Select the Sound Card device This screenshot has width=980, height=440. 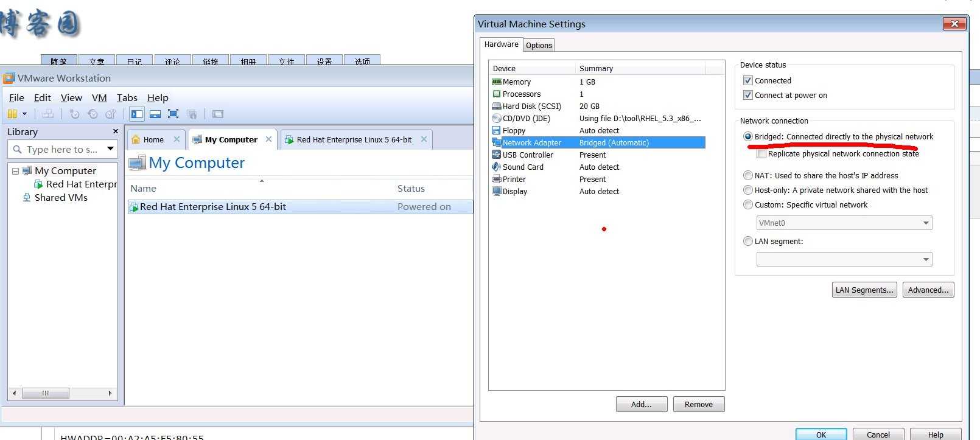(598, 167)
